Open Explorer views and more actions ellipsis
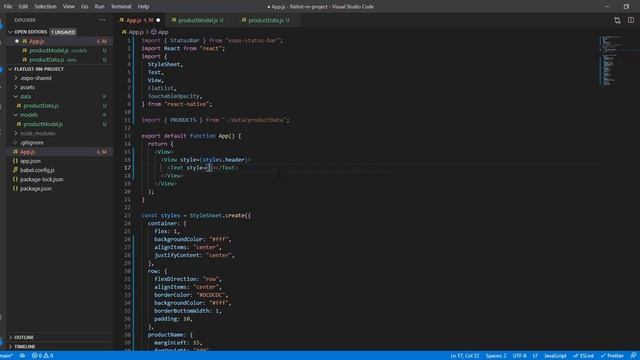This screenshot has width=640, height=360. 102,20
